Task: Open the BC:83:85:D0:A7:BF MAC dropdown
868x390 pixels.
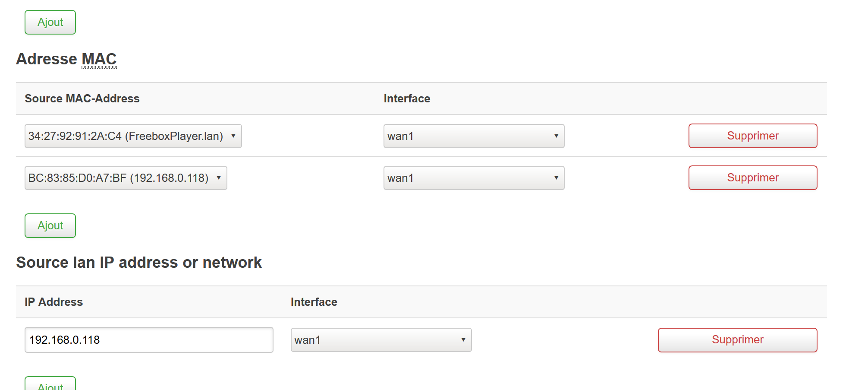Action: tap(125, 178)
